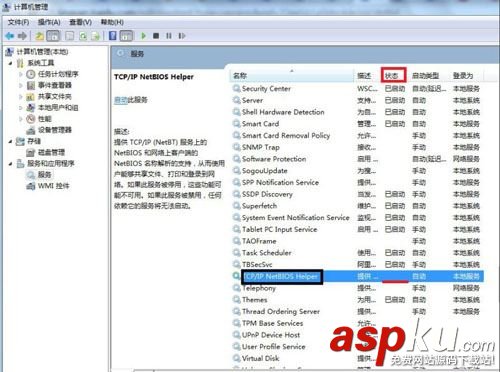The width and height of the screenshot is (500, 372).
Task: Select the SSDP Discovery service
Action: pos(358,194)
